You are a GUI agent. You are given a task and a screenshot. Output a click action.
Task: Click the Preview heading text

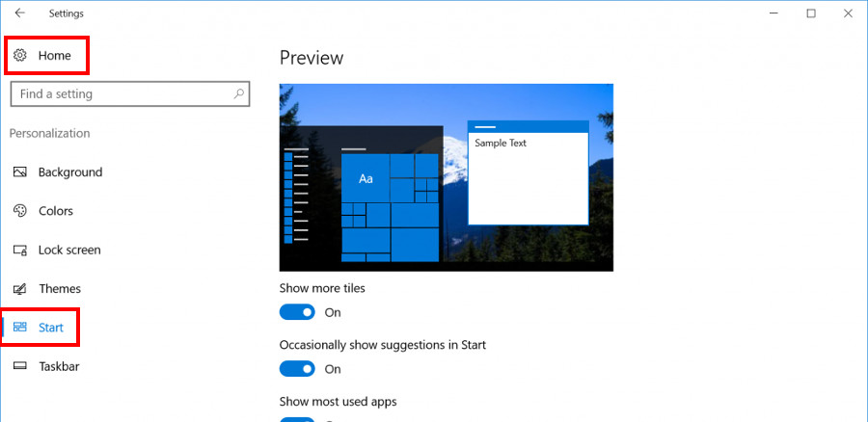pyautogui.click(x=312, y=58)
